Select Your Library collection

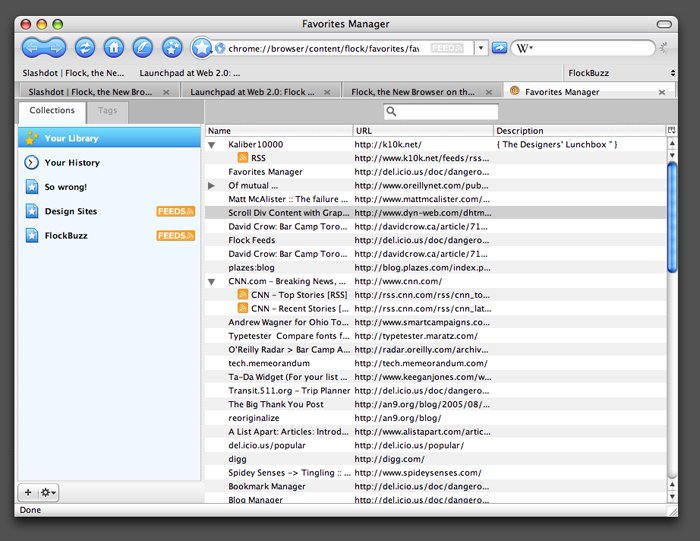[x=109, y=138]
